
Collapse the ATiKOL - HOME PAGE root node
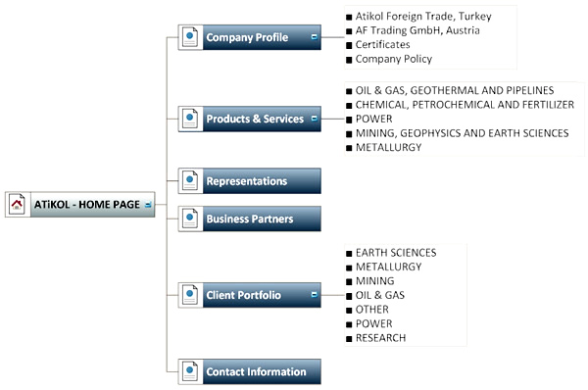click(148, 205)
